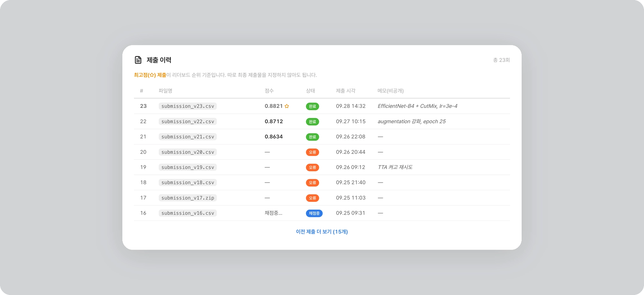Click the red 오류 badge for submission_v20
This screenshot has height=295, width=644.
tap(312, 152)
